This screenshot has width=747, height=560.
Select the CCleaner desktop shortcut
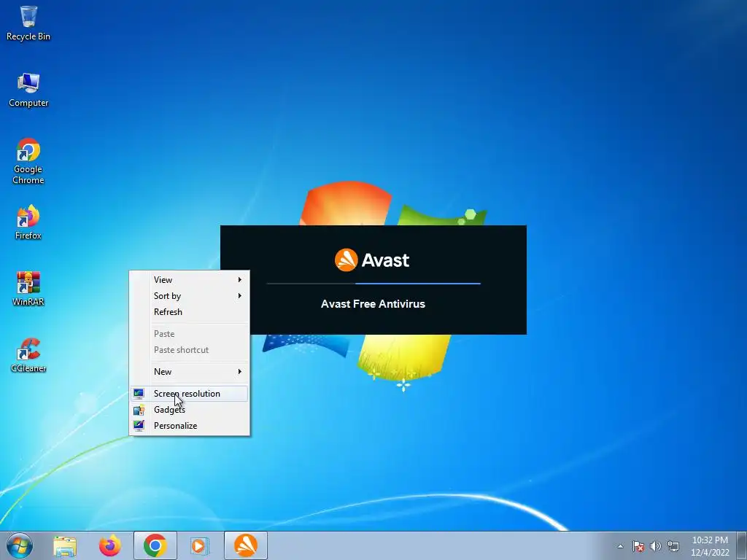[28, 355]
